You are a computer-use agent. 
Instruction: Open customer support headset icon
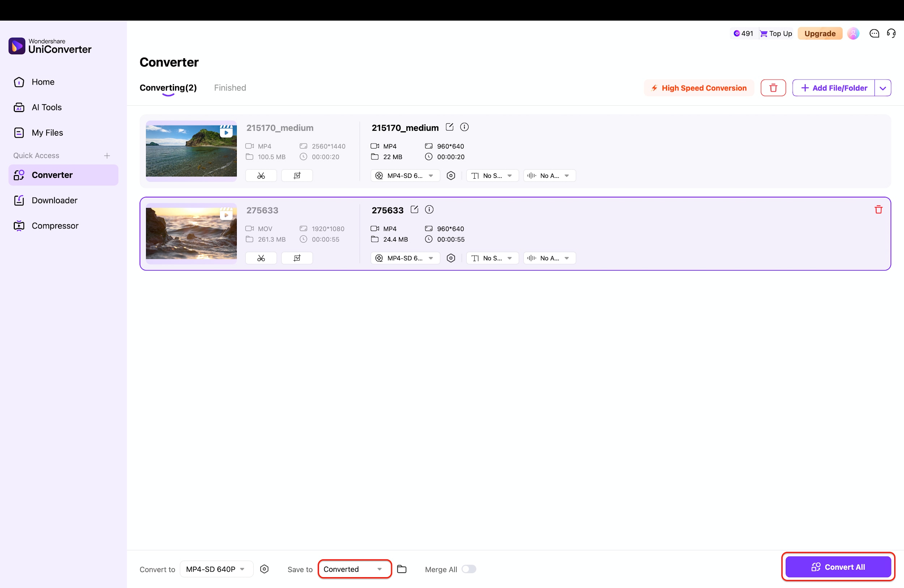(891, 33)
